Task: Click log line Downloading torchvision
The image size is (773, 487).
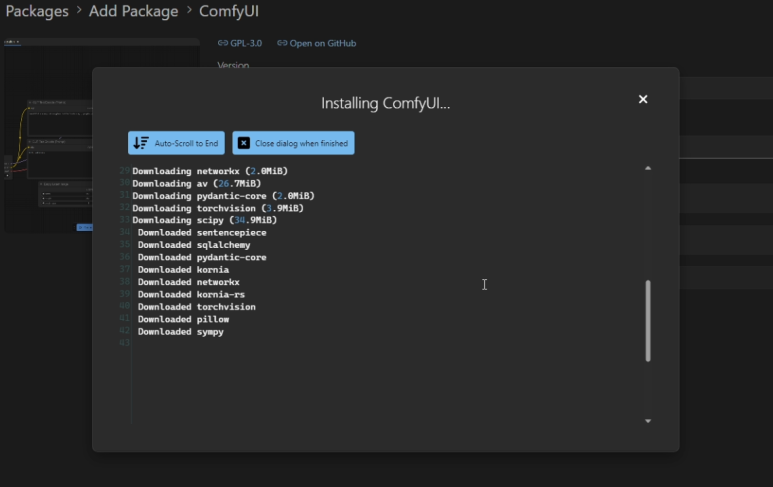Action: pyautogui.click(x=218, y=208)
